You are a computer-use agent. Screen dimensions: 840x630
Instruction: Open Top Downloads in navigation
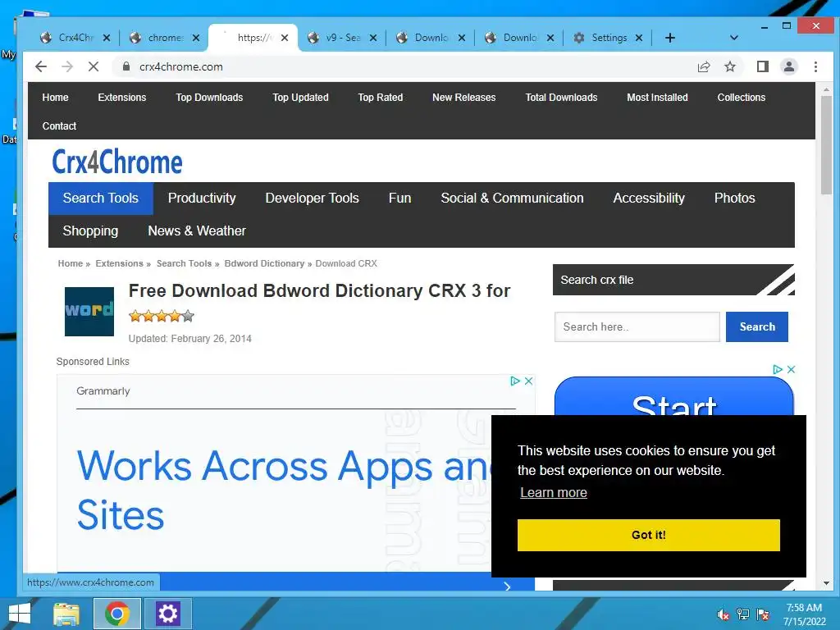pos(209,98)
